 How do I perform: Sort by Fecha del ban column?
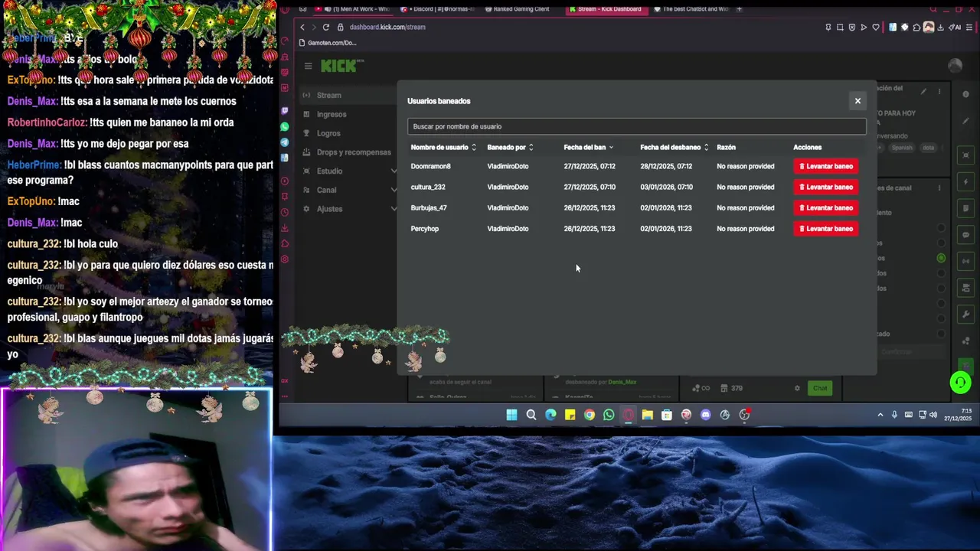588,147
